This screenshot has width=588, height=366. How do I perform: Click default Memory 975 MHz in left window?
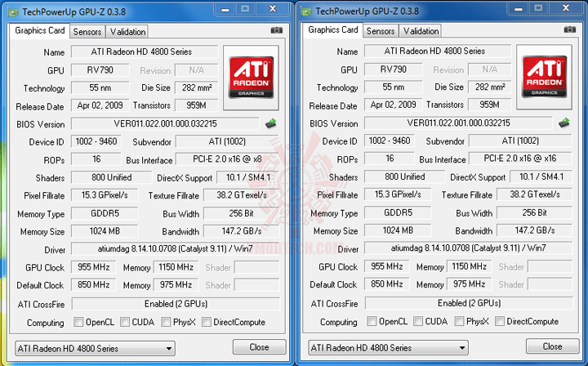click(x=176, y=285)
